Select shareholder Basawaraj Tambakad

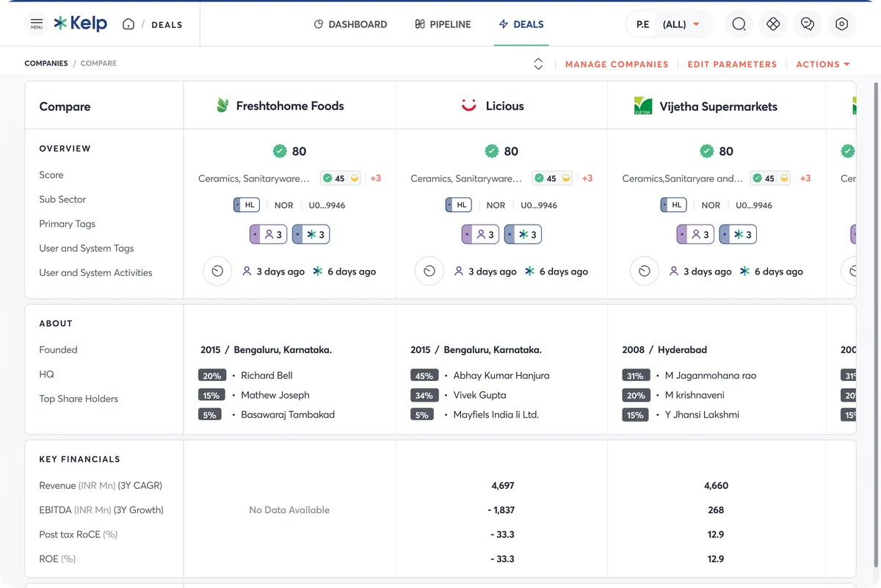[x=288, y=415]
